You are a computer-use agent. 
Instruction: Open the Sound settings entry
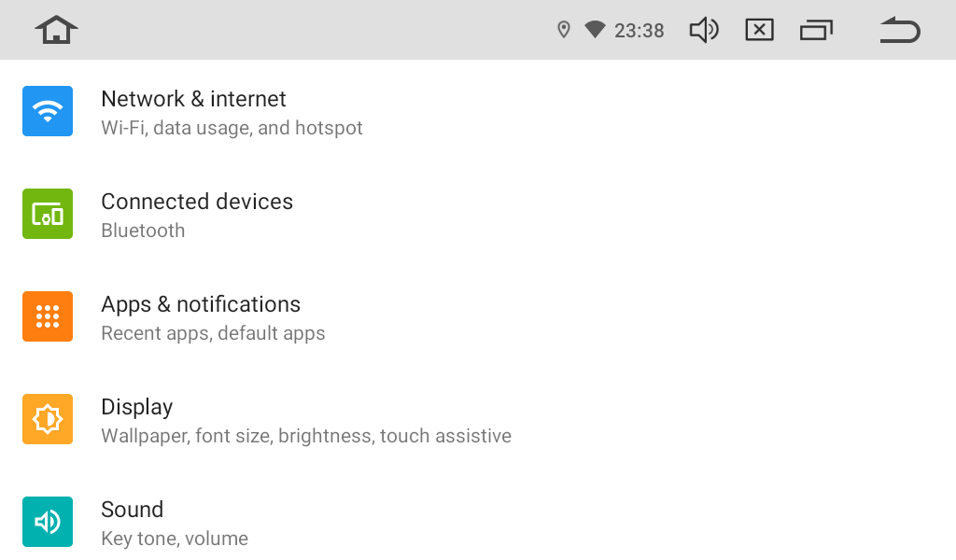[133, 510]
